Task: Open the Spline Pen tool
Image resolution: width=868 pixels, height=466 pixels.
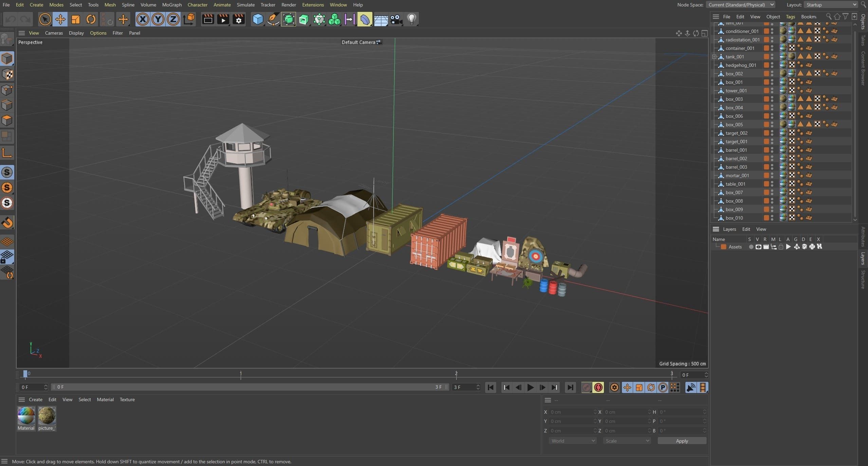Action: [273, 19]
